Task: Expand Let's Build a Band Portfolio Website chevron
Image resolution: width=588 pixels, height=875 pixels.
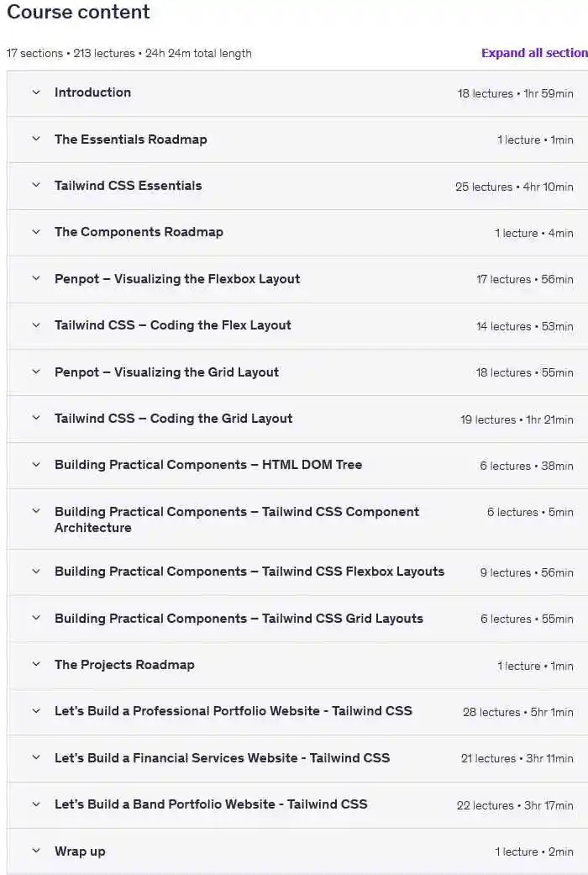Action: coord(35,804)
